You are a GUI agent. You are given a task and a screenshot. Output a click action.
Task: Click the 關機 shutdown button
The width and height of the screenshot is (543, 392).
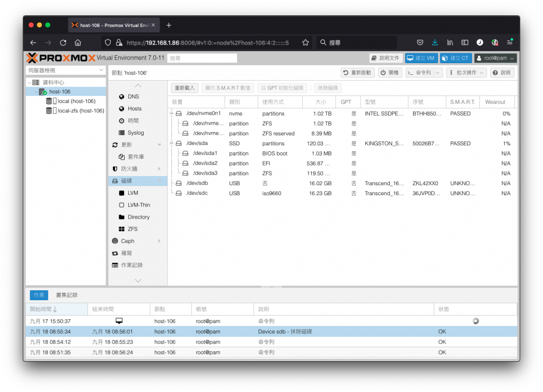pos(390,73)
